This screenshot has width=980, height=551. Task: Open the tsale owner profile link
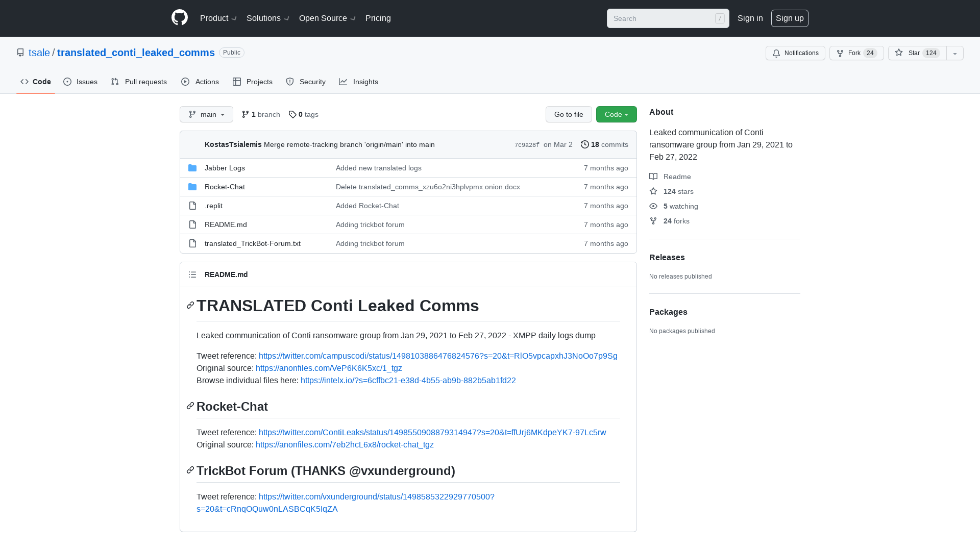[39, 53]
